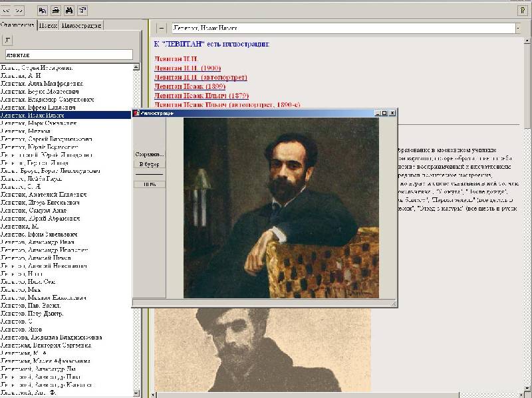Select the highlighted "Левитан, Исаак Ильич" entry

pyautogui.click(x=65, y=115)
